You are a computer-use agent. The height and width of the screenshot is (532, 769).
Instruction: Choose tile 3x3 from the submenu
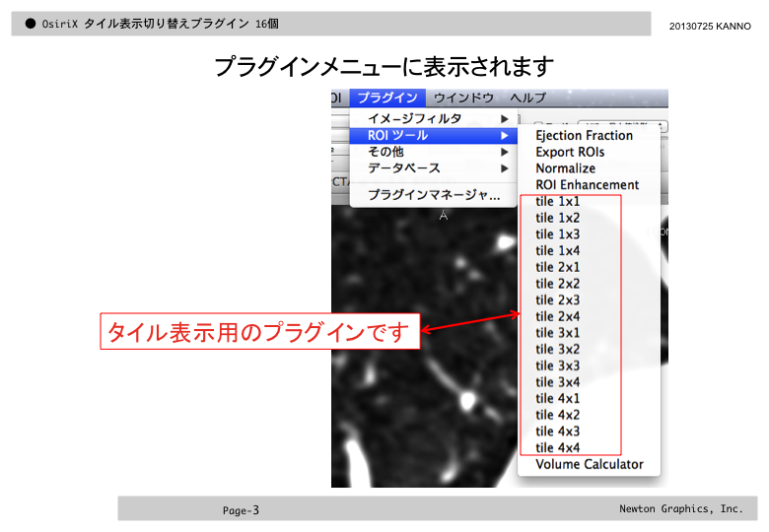pyautogui.click(x=557, y=366)
